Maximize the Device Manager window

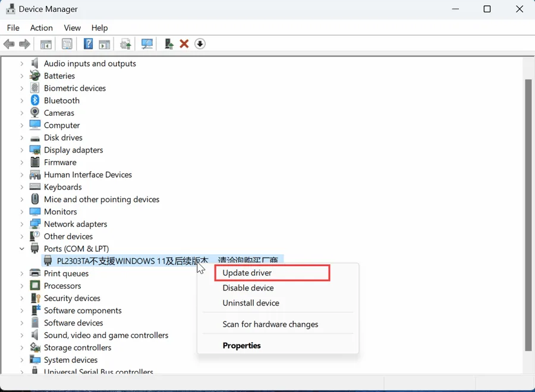487,9
